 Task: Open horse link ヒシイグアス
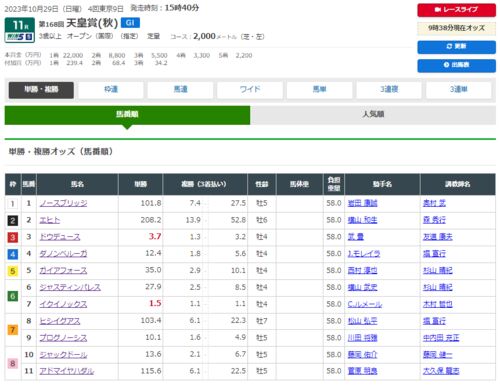(60, 321)
